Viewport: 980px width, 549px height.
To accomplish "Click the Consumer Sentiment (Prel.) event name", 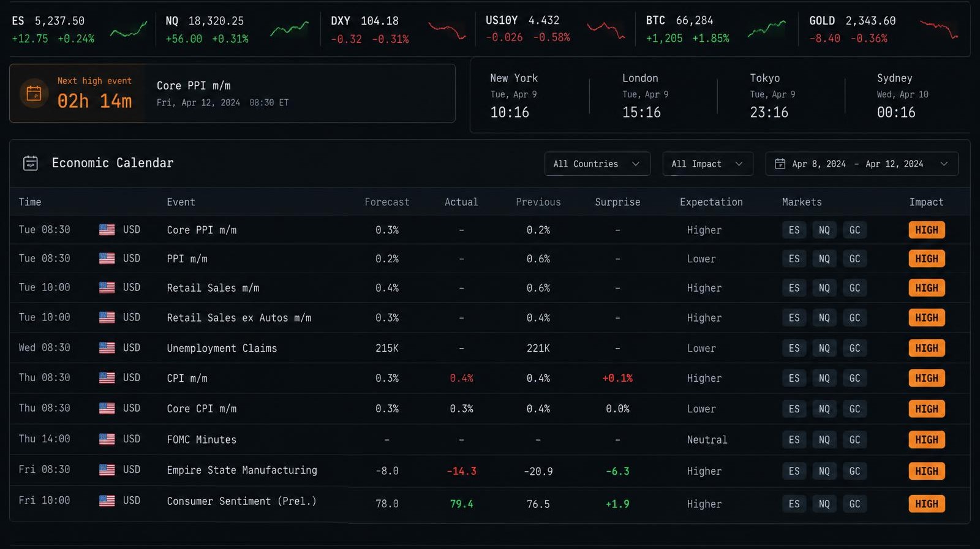I will (241, 501).
